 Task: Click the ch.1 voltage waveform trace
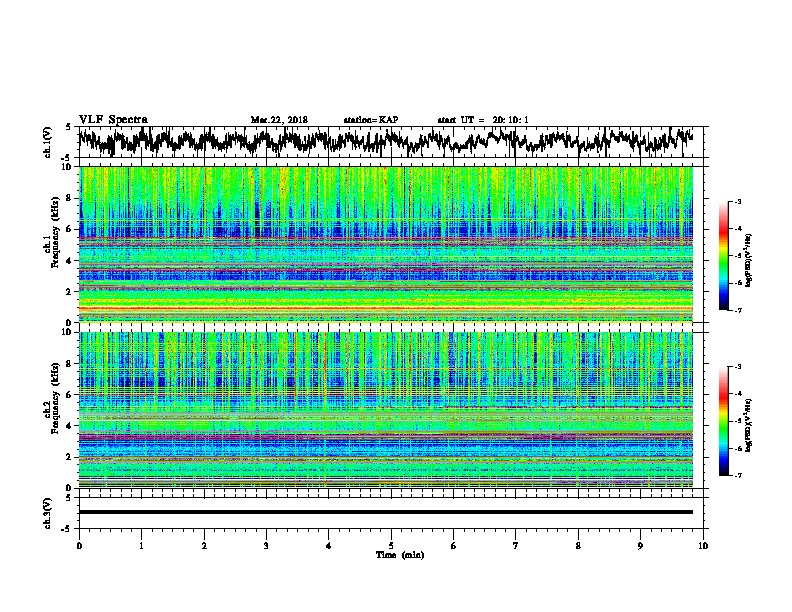click(x=386, y=141)
